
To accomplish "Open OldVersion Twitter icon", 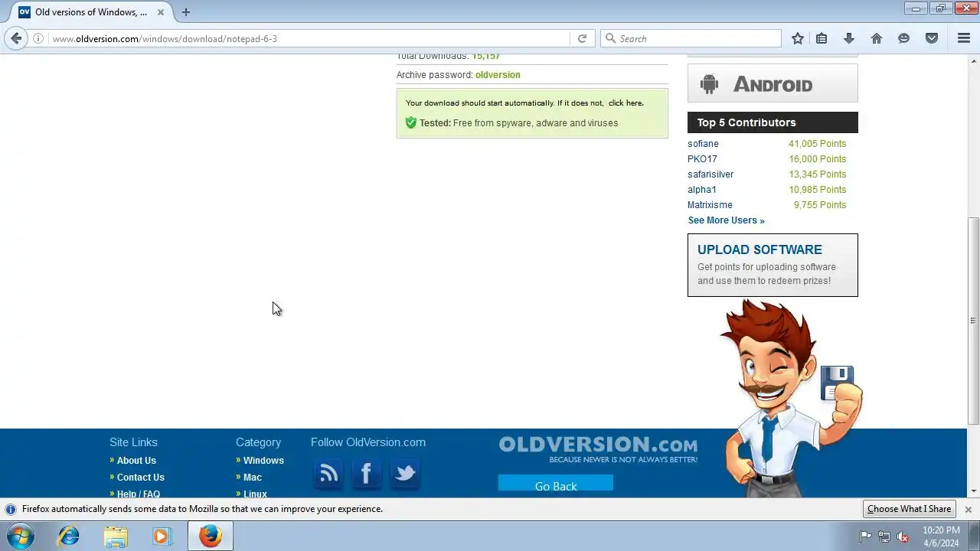I will click(404, 474).
